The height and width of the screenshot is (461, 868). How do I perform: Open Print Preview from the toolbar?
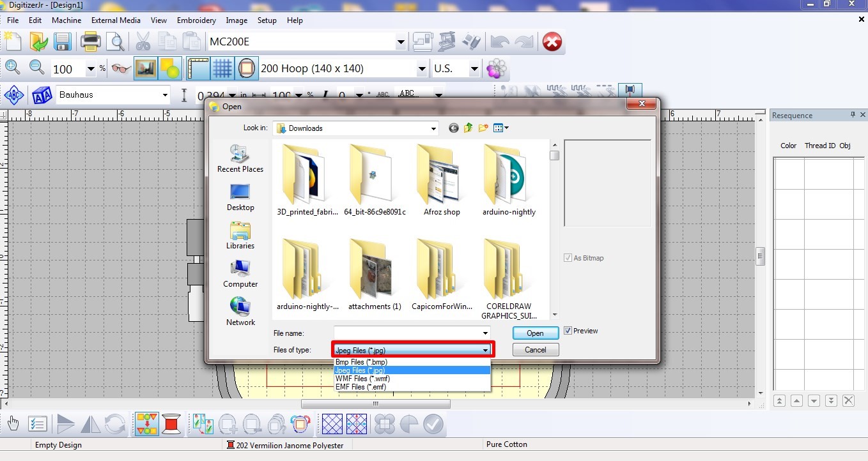pyautogui.click(x=115, y=42)
